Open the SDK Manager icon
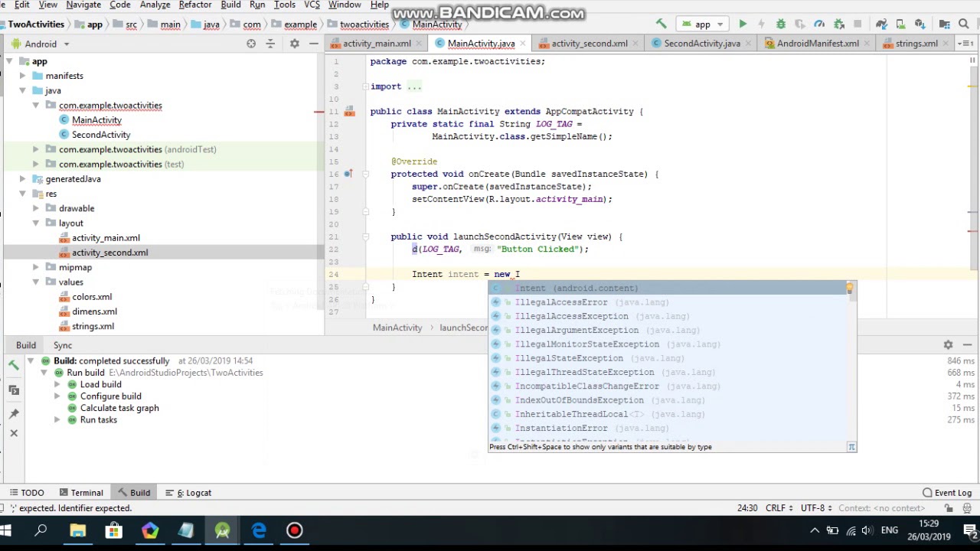 point(920,24)
